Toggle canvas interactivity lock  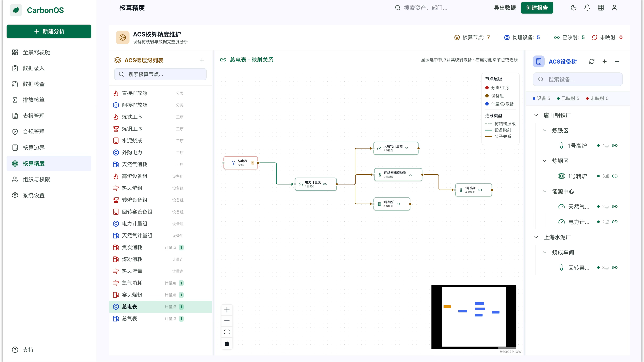pyautogui.click(x=227, y=343)
